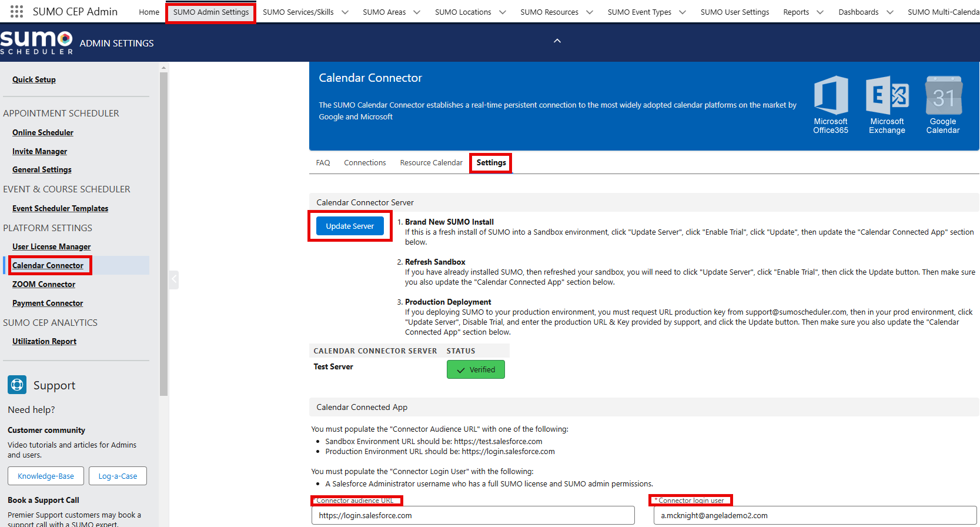The image size is (980, 527).
Task: Expand the SUMO Services/Skills dropdown arrow
Action: click(345, 12)
